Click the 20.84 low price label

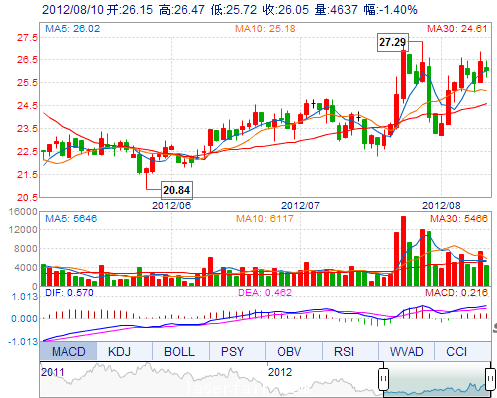click(177, 190)
